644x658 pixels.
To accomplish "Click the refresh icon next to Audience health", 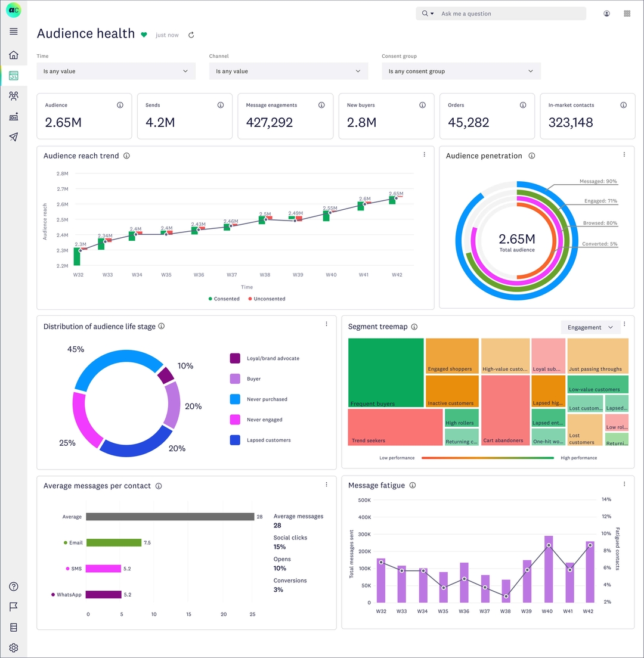I will click(191, 35).
